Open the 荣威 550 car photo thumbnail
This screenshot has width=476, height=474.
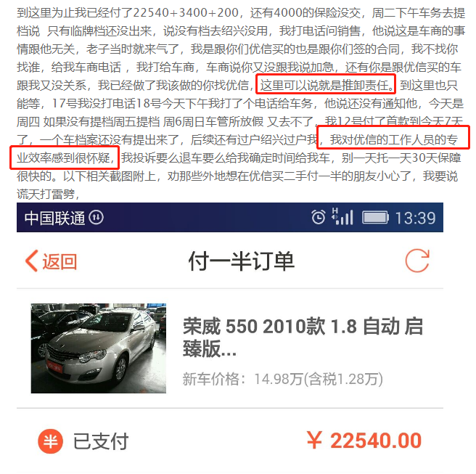click(x=99, y=348)
